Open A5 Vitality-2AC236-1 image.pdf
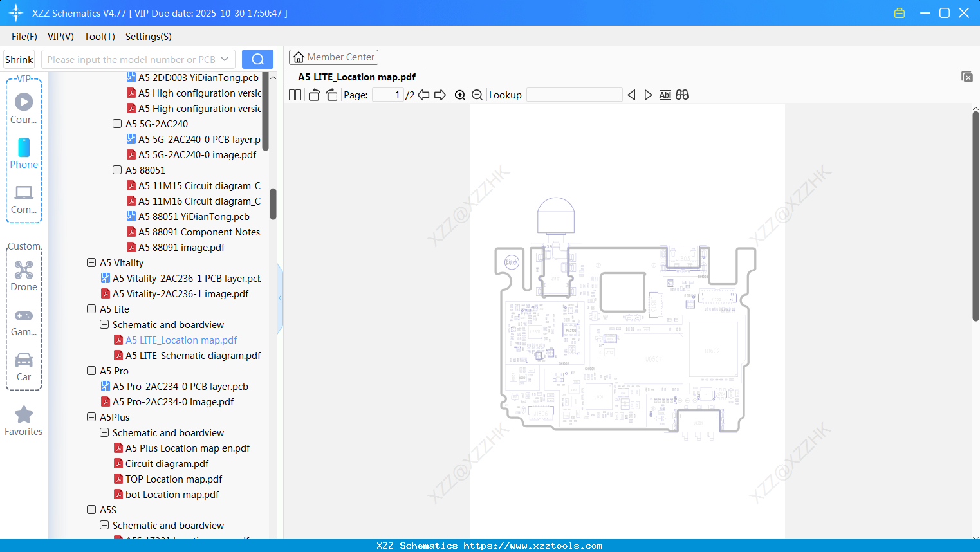Image resolution: width=980 pixels, height=552 pixels. pyautogui.click(x=175, y=294)
